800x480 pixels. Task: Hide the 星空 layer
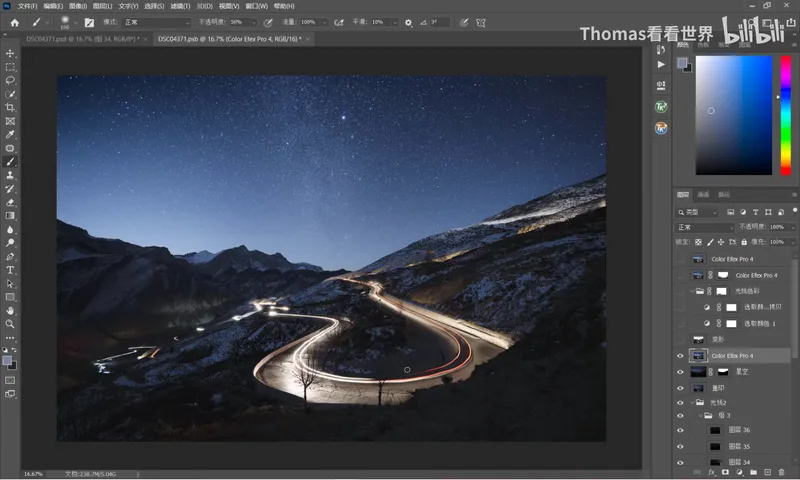pyautogui.click(x=680, y=372)
